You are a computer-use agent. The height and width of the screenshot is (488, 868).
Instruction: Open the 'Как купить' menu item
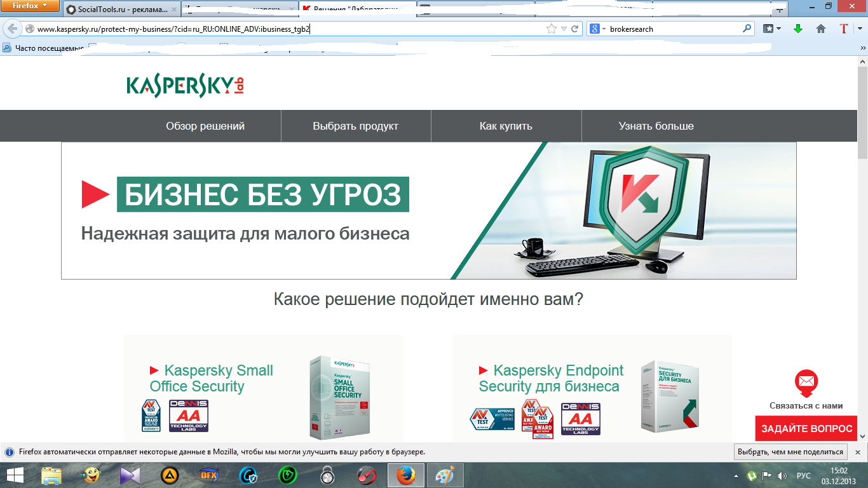pyautogui.click(x=506, y=126)
